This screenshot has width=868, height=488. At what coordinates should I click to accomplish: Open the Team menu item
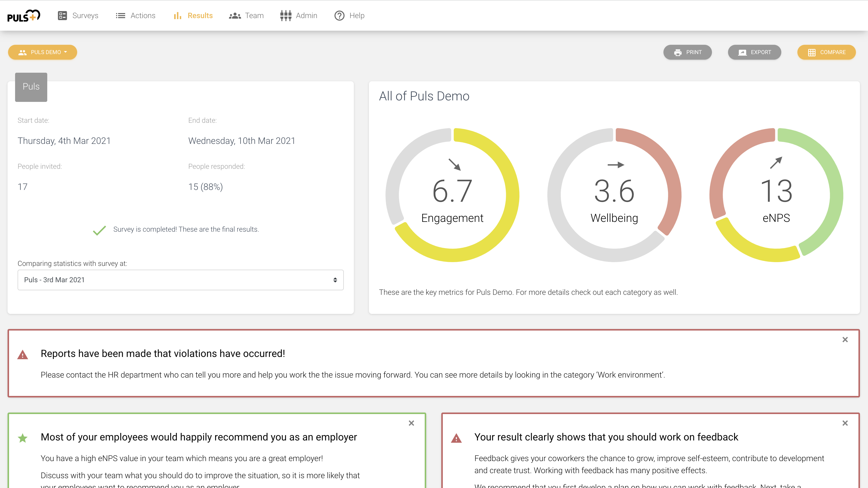point(254,16)
